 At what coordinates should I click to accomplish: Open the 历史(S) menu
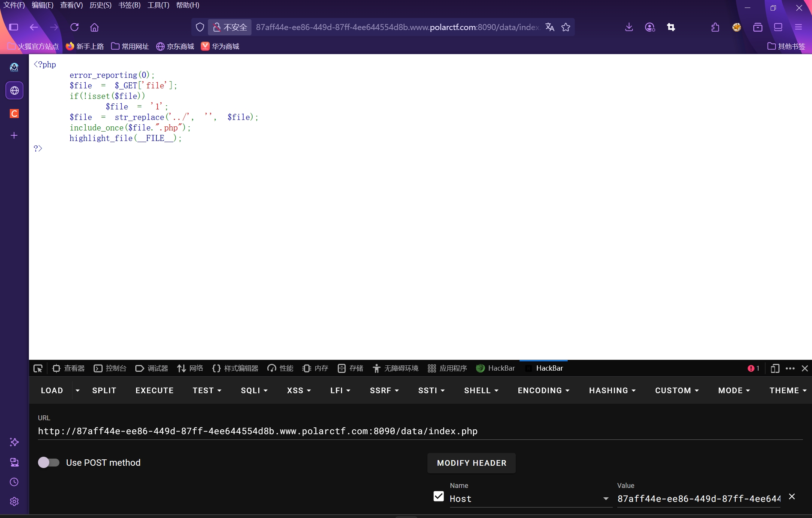click(x=100, y=5)
